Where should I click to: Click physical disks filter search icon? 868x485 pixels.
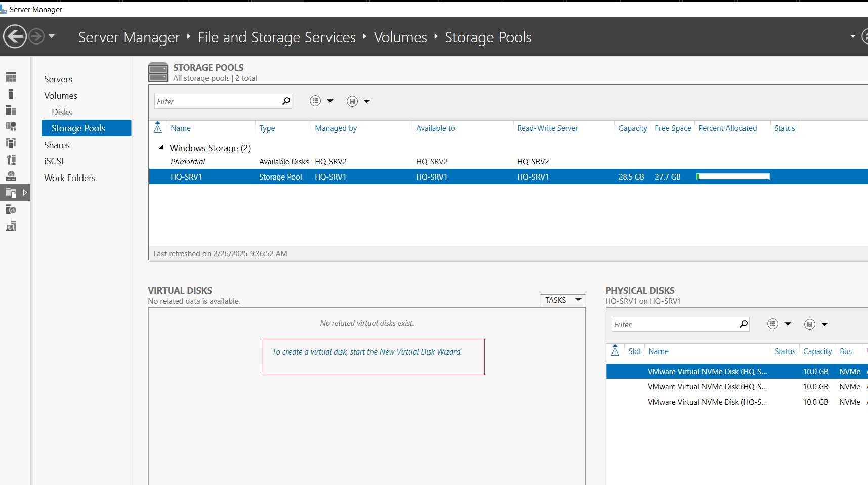[x=743, y=324]
